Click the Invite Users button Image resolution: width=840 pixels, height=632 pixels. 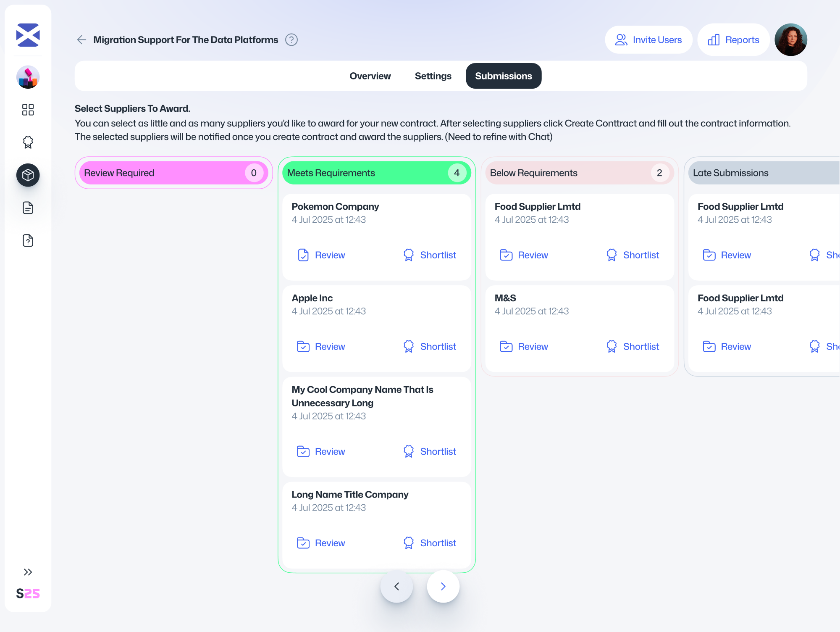[x=648, y=40]
